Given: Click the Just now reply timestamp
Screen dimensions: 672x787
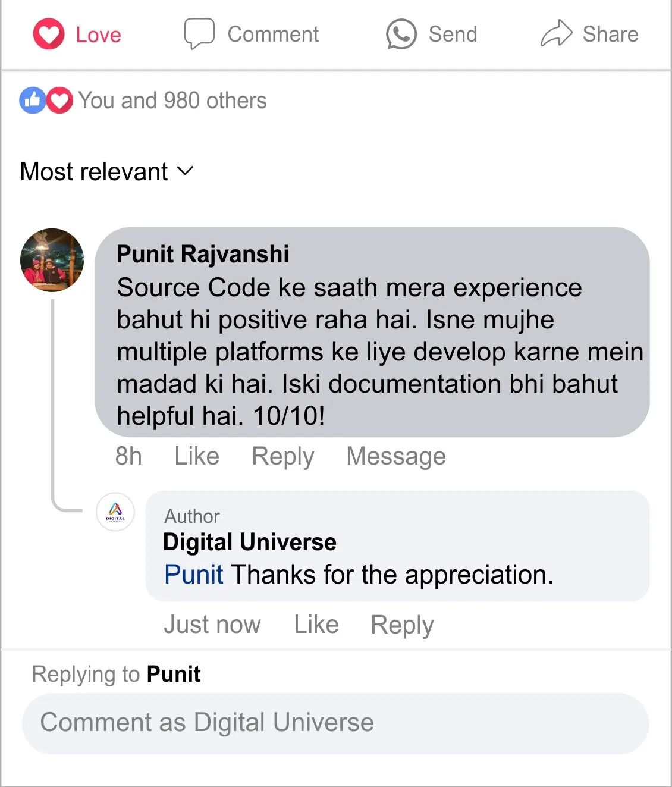Looking at the screenshot, I should [x=212, y=625].
